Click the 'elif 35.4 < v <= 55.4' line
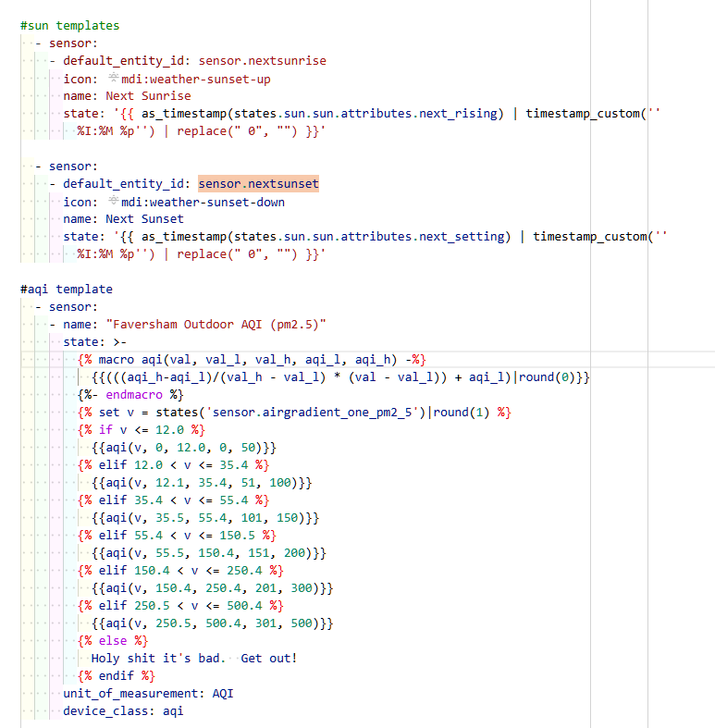The width and height of the screenshot is (715, 728). point(173,500)
